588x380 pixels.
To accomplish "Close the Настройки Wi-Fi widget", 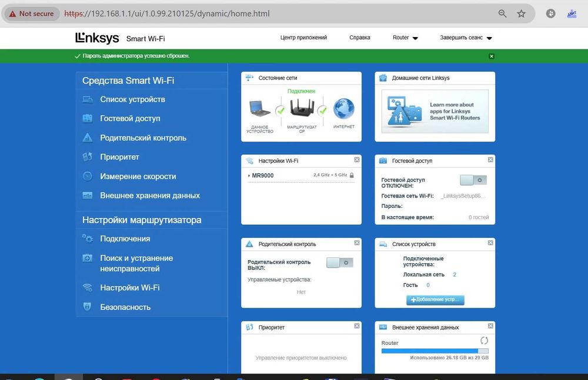I will click(x=357, y=160).
